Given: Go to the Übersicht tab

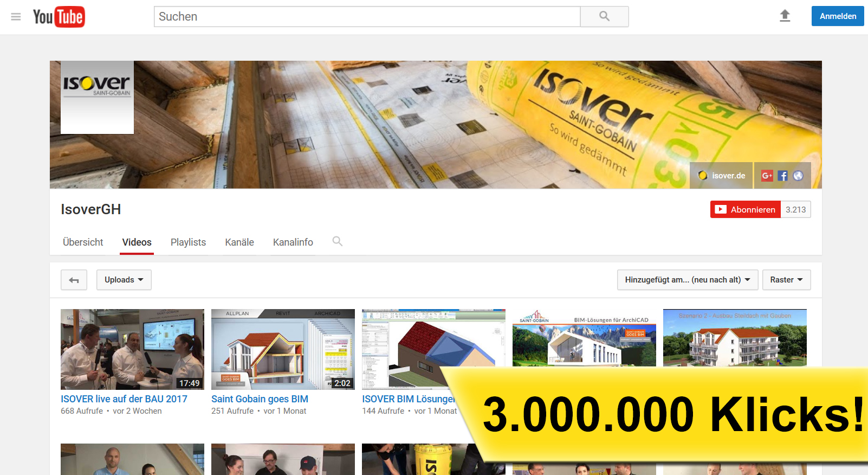Looking at the screenshot, I should click(83, 242).
